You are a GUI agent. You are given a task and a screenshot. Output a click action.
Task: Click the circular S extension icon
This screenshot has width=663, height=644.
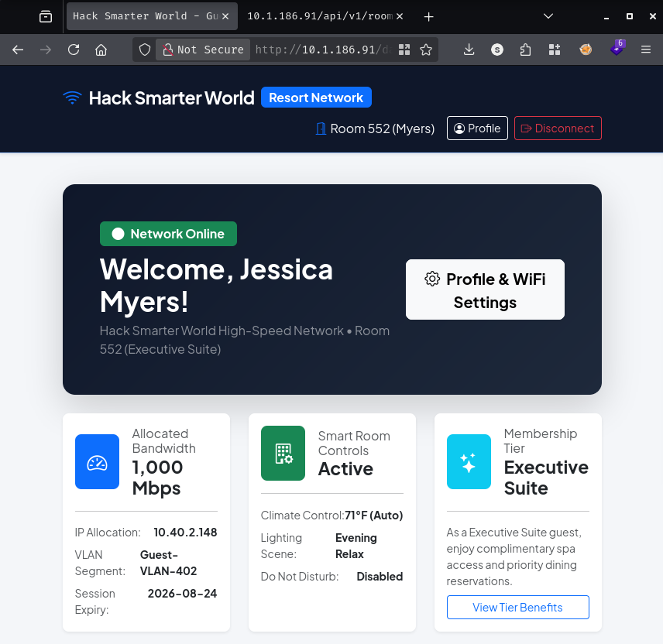[x=497, y=50]
